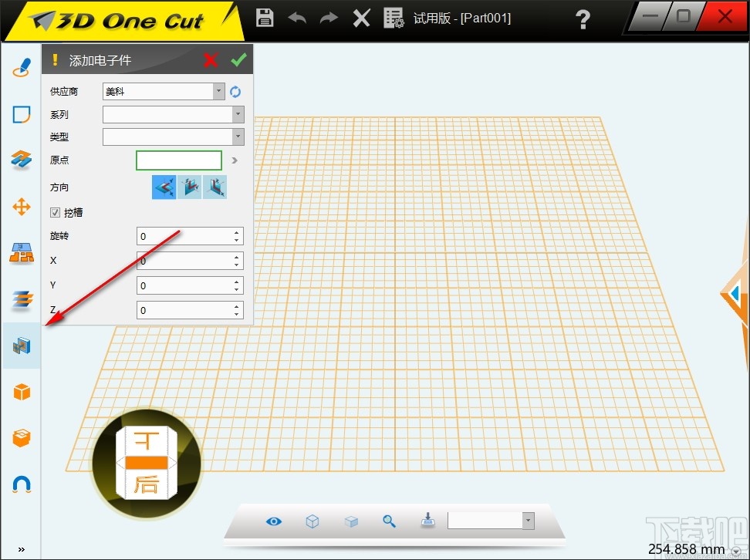Image resolution: width=750 pixels, height=560 pixels.
Task: Switch to wireframe cube display mode
Action: click(312, 521)
